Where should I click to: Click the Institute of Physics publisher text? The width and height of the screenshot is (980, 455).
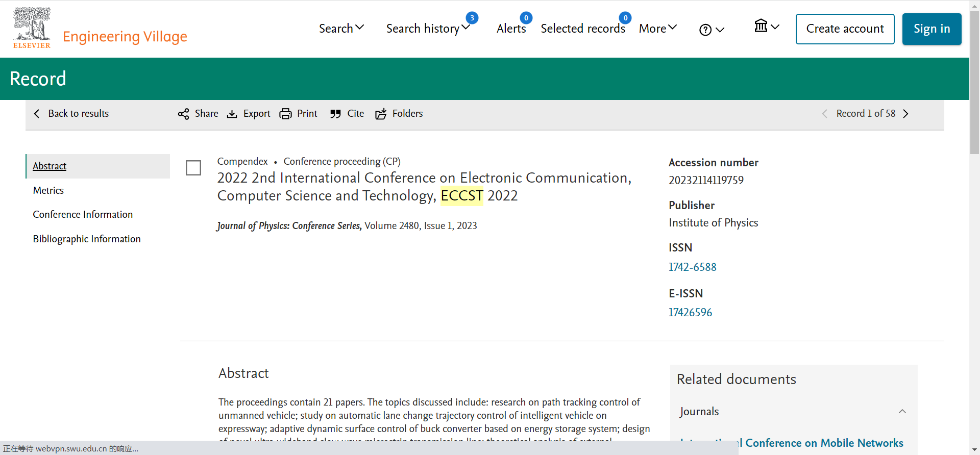pyautogui.click(x=713, y=223)
